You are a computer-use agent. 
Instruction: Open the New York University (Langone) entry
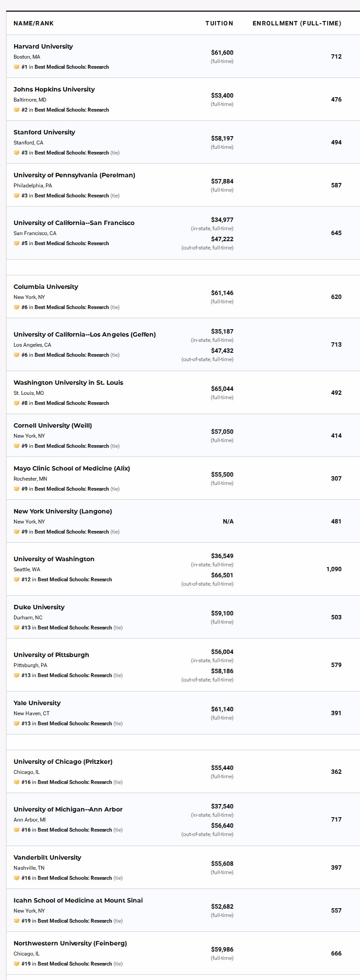[x=63, y=511]
